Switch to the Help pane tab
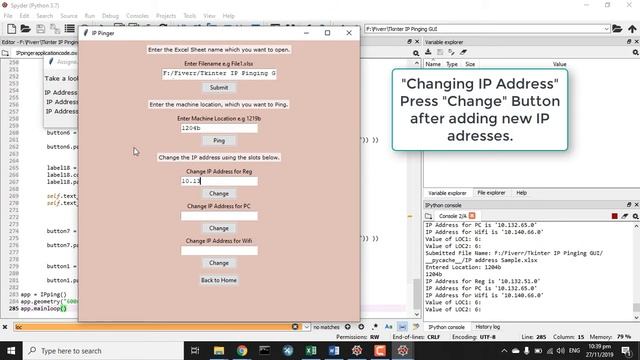This screenshot has height=360, width=640. (x=521, y=193)
